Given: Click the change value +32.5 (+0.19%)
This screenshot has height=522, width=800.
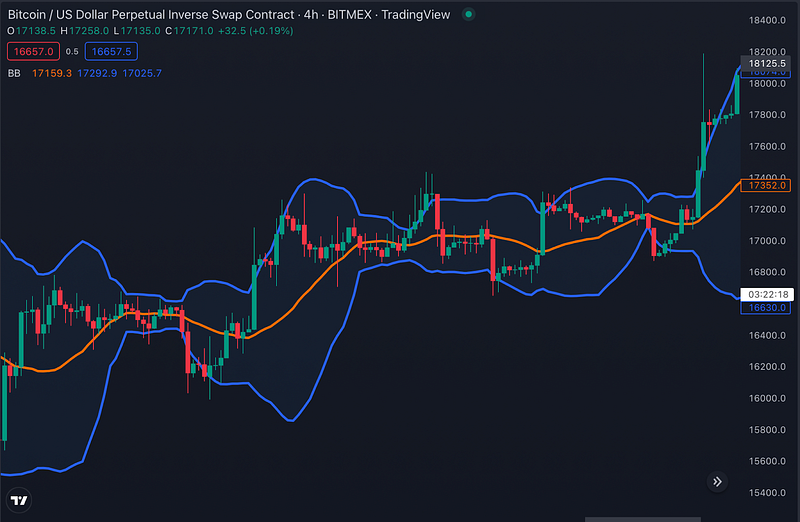Looking at the screenshot, I should (x=256, y=31).
